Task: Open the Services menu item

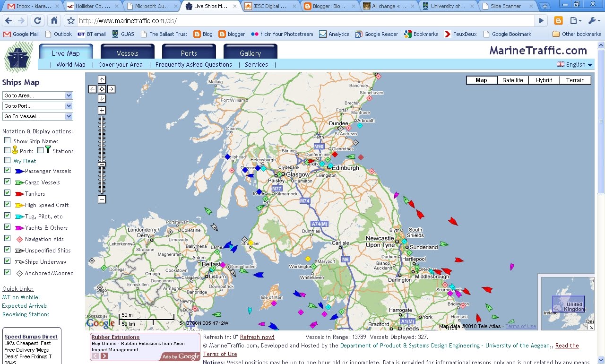Action: coord(256,64)
